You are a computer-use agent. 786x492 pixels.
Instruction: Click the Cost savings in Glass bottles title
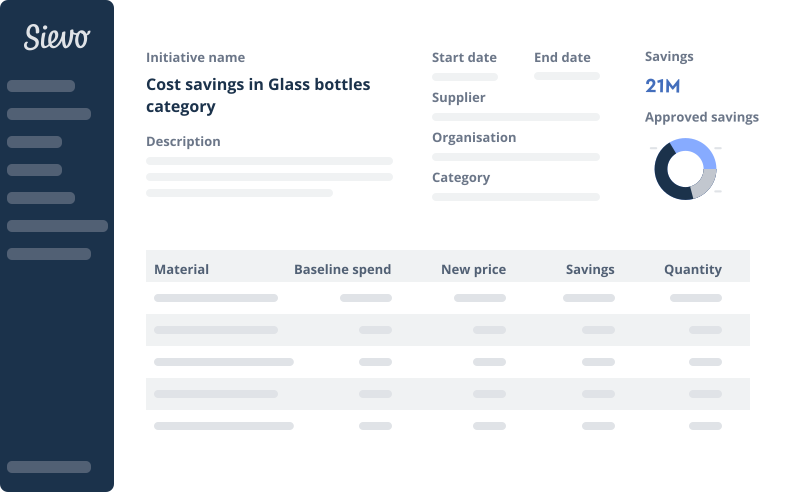(258, 95)
